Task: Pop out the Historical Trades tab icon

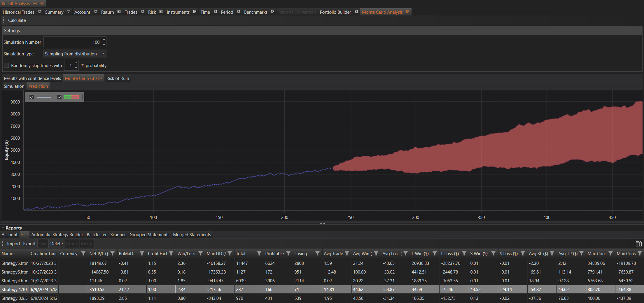Action: tap(39, 12)
